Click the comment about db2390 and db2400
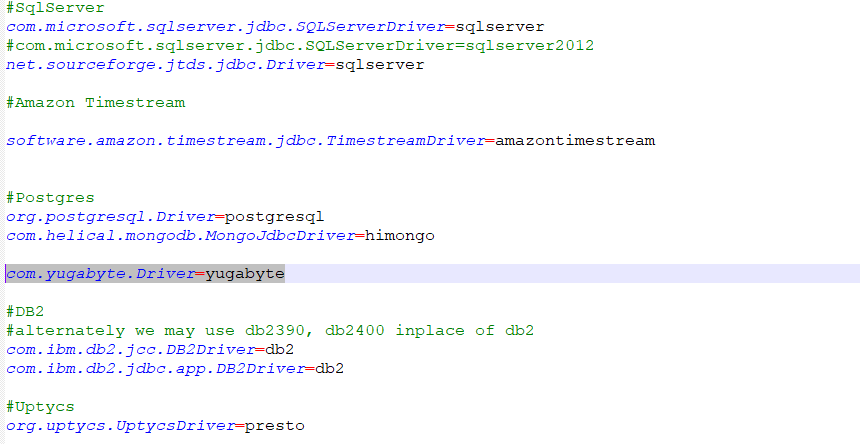The image size is (860, 444). point(270,331)
